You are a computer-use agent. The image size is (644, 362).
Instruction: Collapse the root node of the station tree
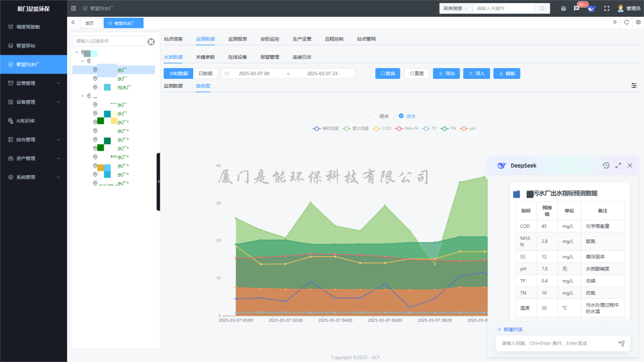pyautogui.click(x=76, y=52)
